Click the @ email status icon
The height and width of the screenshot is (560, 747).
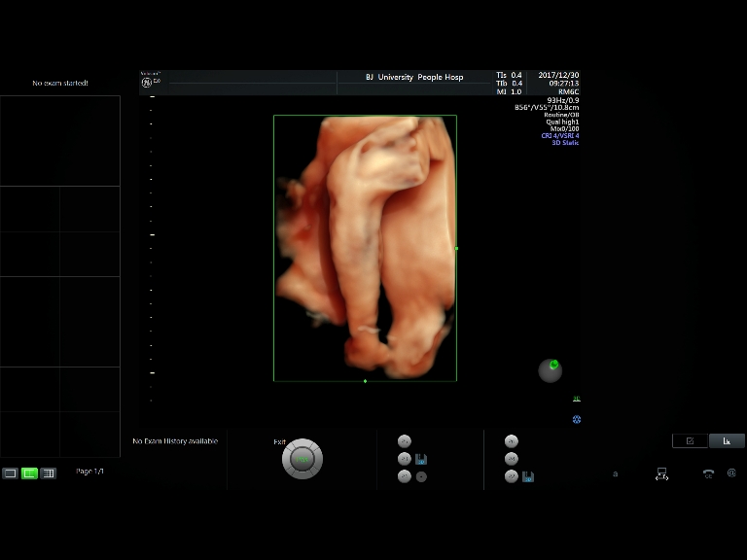(730, 473)
